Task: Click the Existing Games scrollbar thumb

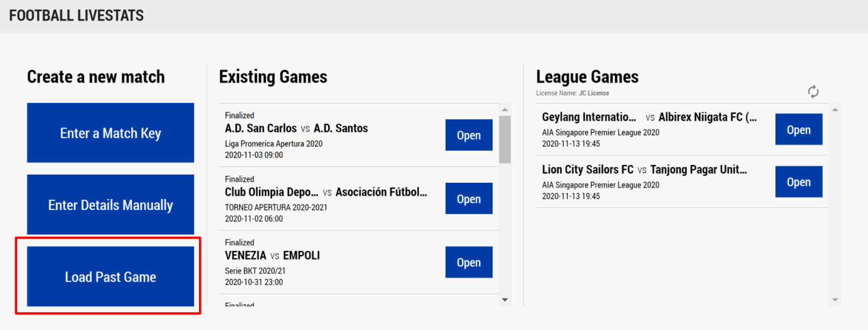Action: (x=505, y=139)
